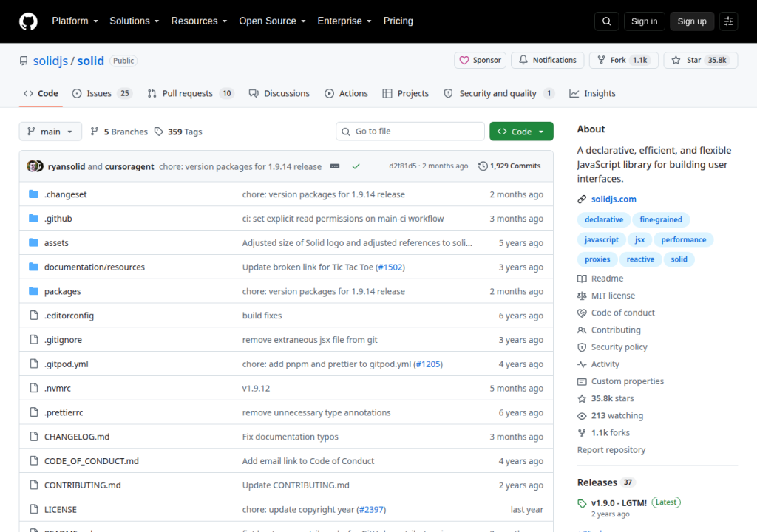
Task: Open the documentation/resources folder
Action: tap(95, 267)
